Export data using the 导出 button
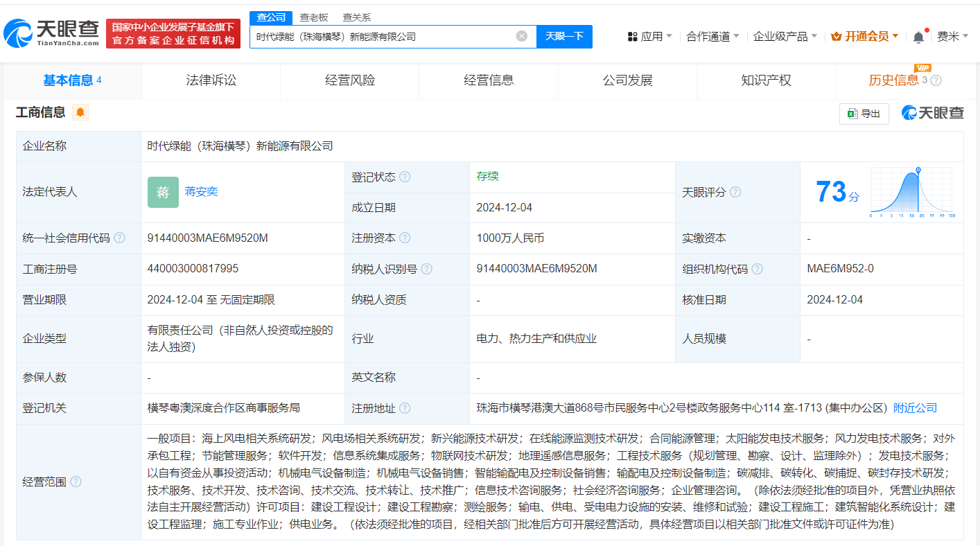This screenshot has height=546, width=980. pyautogui.click(x=864, y=114)
